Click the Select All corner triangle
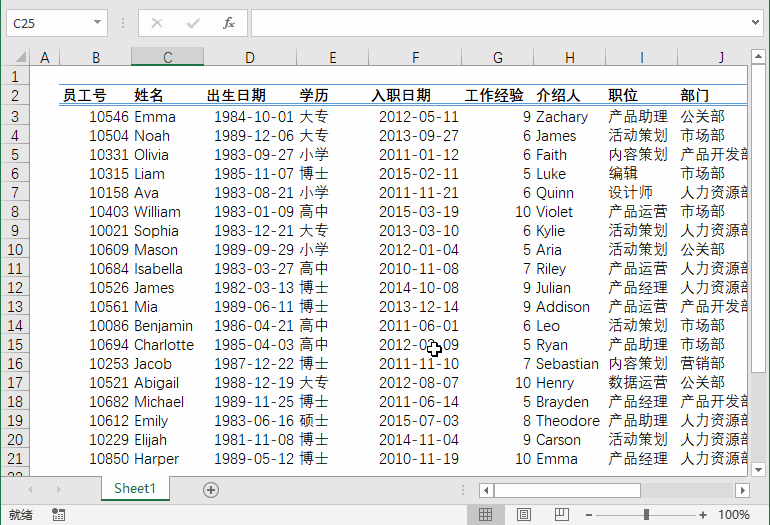 (15, 58)
